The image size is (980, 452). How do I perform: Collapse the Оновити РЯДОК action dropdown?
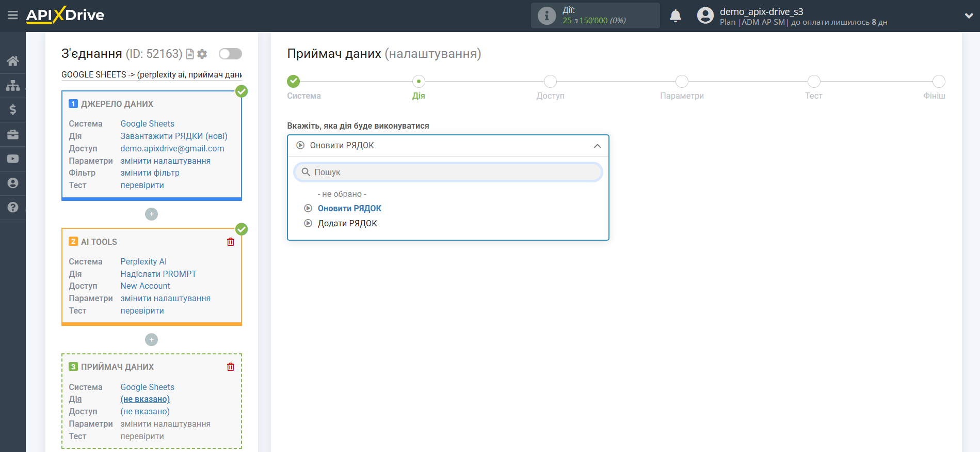click(448, 146)
